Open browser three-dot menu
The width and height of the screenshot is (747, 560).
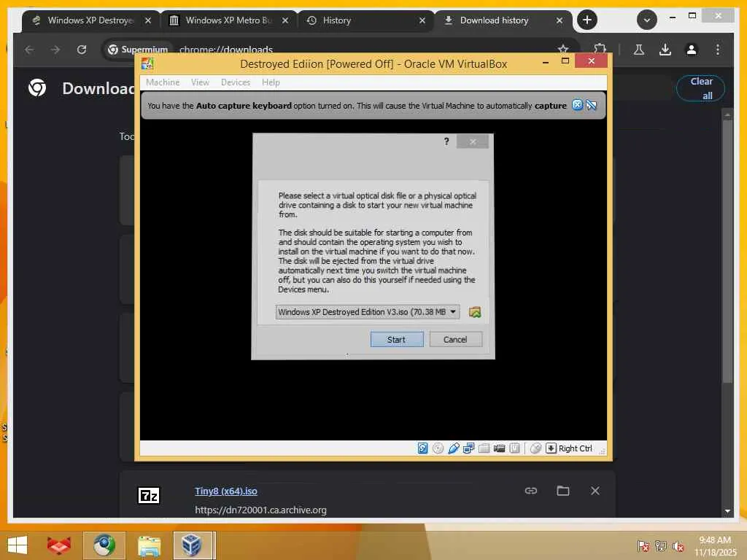718,49
